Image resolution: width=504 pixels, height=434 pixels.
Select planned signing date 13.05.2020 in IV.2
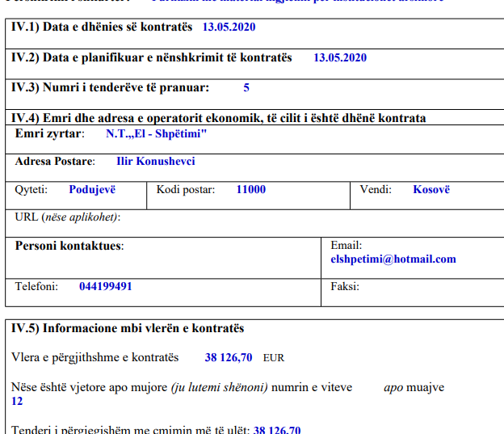click(x=340, y=57)
